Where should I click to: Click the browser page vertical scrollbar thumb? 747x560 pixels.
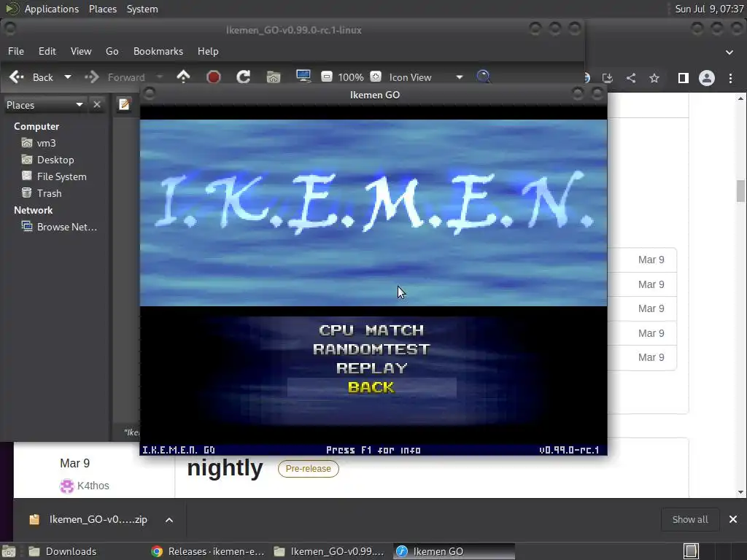[740, 190]
